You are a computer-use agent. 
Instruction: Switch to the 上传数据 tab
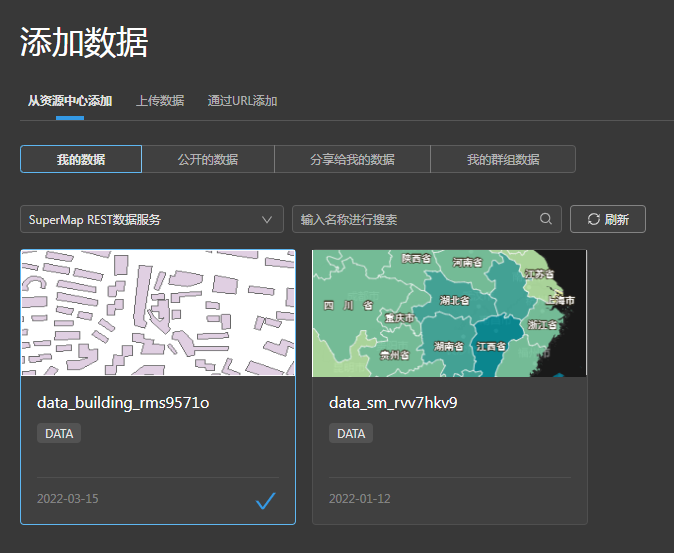(x=160, y=101)
